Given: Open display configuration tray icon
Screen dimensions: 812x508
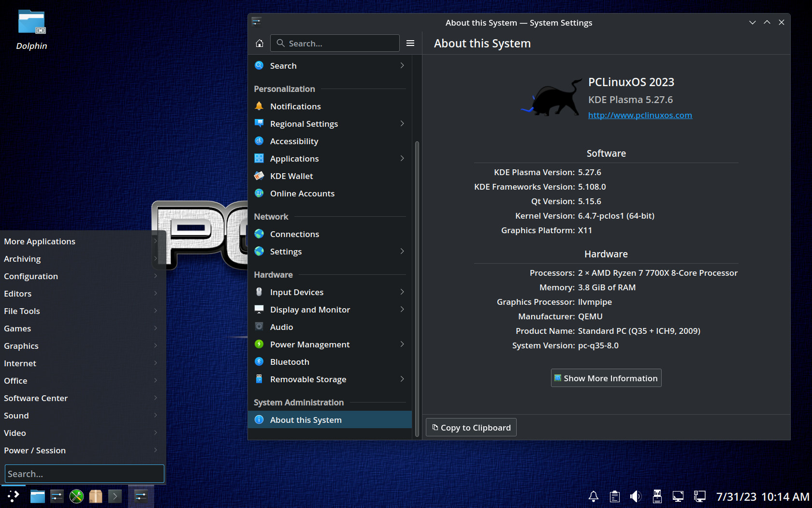Looking at the screenshot, I should pos(678,496).
